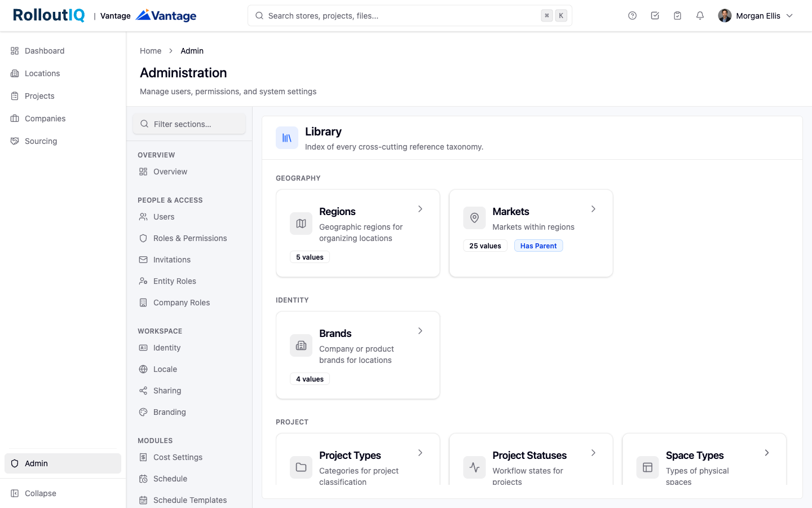Click the Brands building icon
Screen dimensions: 812x508
301,345
